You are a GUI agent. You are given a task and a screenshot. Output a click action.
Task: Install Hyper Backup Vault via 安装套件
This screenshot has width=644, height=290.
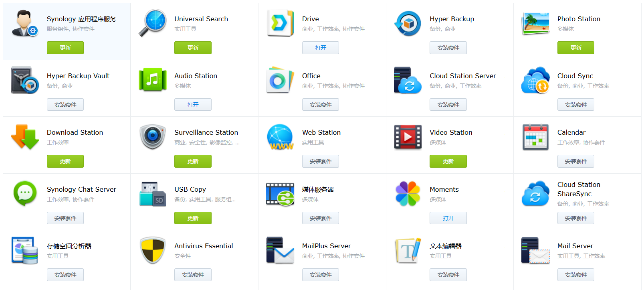pos(65,105)
